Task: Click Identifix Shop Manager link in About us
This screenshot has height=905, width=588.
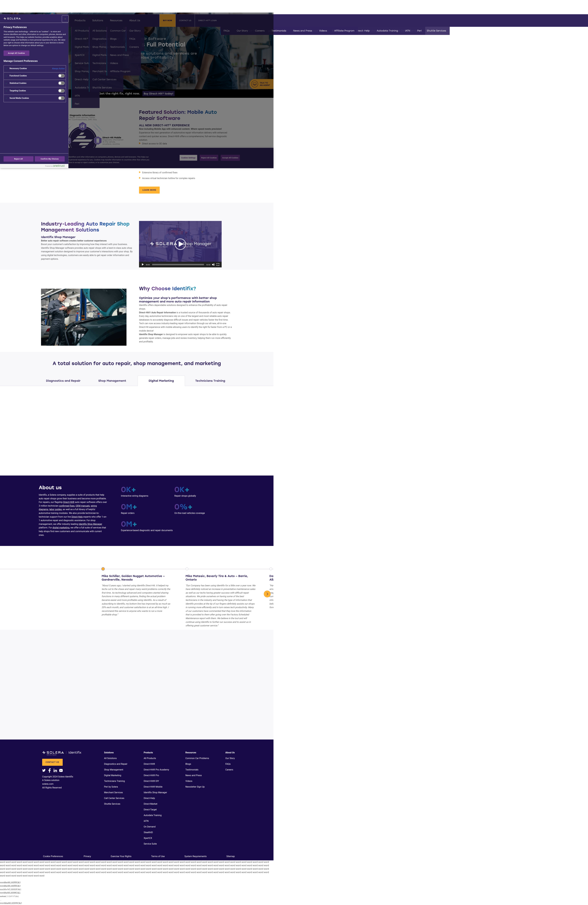Action: click(x=90, y=524)
